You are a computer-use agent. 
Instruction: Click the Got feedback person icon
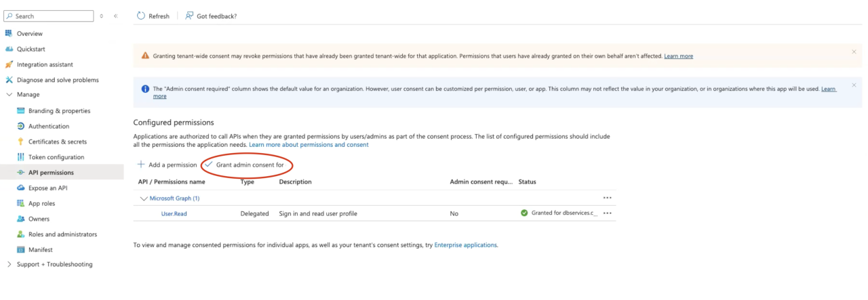189,16
